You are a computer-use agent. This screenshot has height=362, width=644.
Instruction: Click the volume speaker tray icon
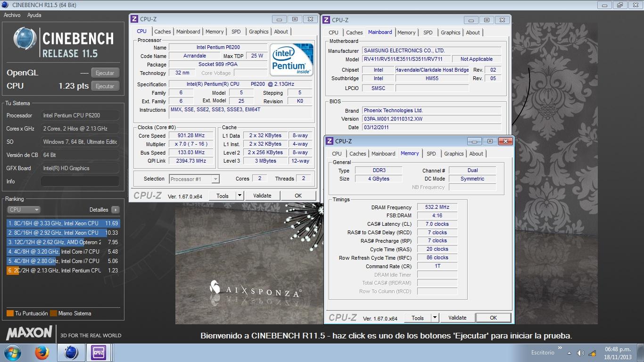(581, 353)
